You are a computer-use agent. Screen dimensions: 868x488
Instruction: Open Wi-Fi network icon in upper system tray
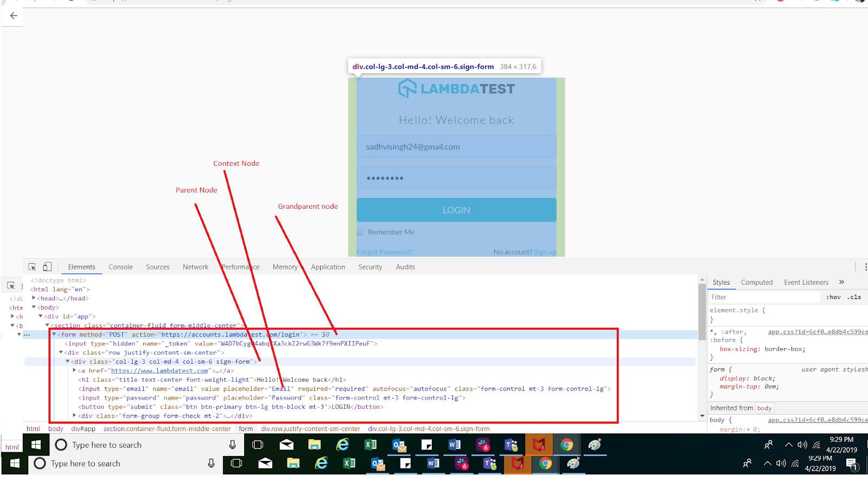pyautogui.click(x=816, y=445)
